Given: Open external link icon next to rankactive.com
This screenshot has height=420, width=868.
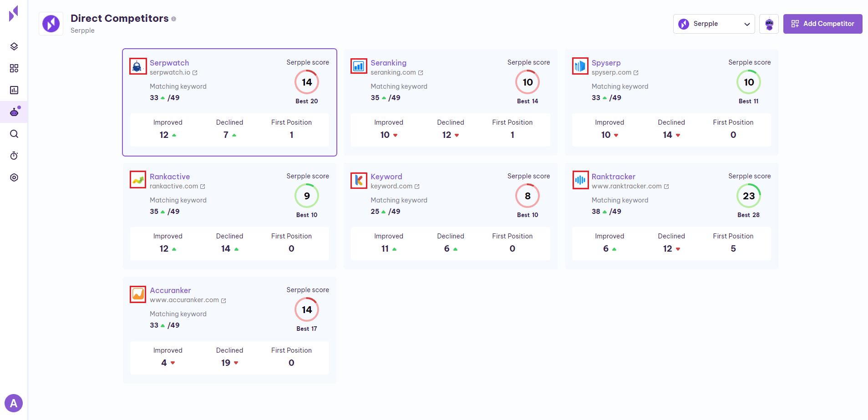Looking at the screenshot, I should [x=203, y=187].
